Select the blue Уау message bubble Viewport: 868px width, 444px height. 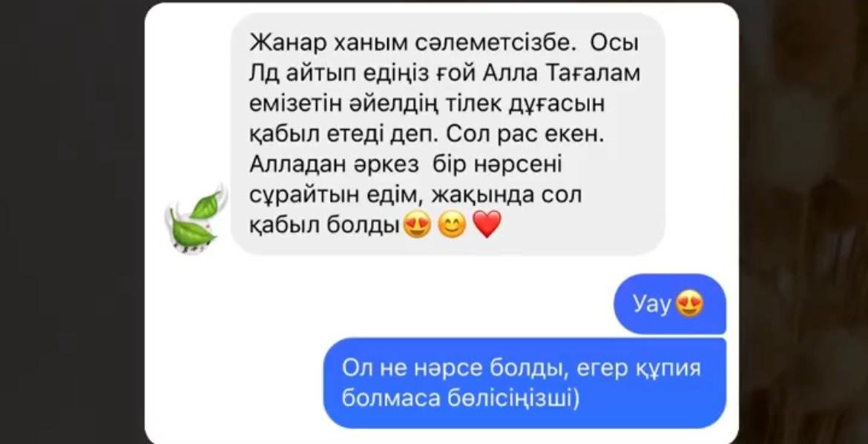pyautogui.click(x=669, y=304)
